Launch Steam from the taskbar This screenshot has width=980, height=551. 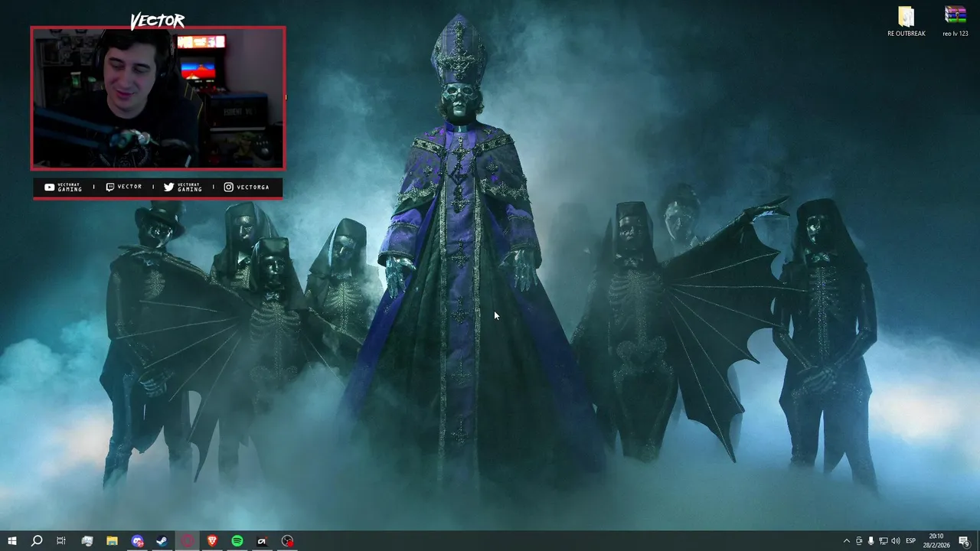pyautogui.click(x=162, y=541)
